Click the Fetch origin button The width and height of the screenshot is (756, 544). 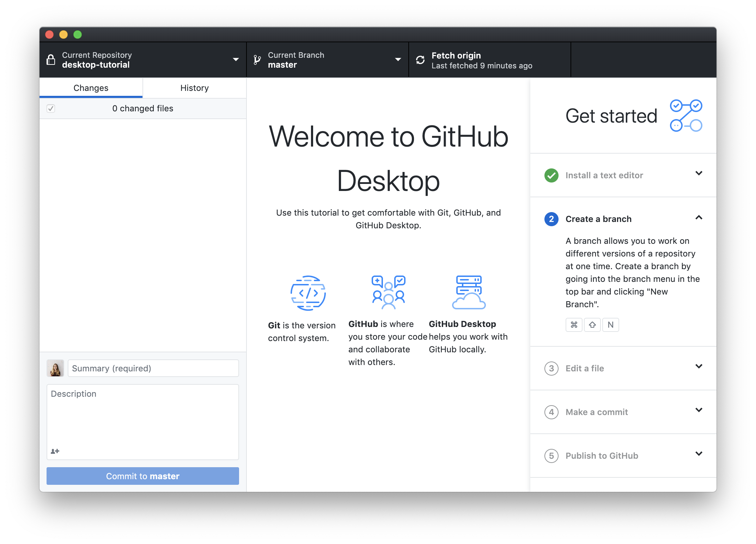pyautogui.click(x=490, y=60)
